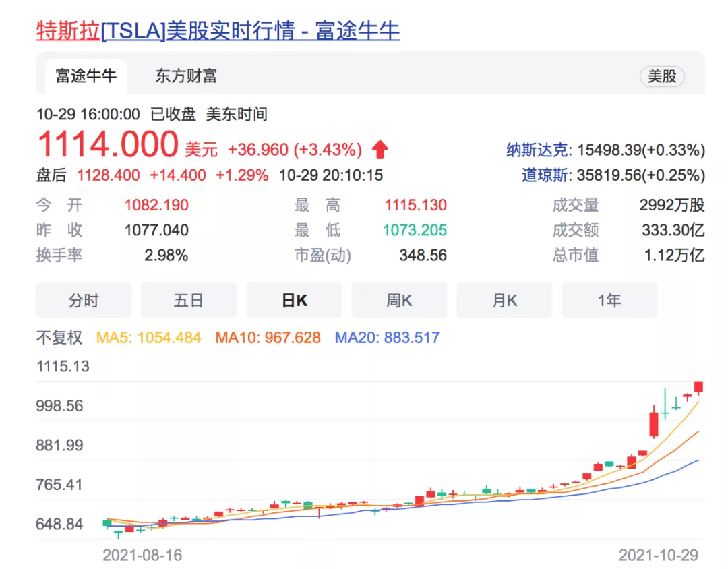Viewport: 728px width, 569px height.
Task: Click the chart start date 2021-08-16
Action: coord(142,555)
